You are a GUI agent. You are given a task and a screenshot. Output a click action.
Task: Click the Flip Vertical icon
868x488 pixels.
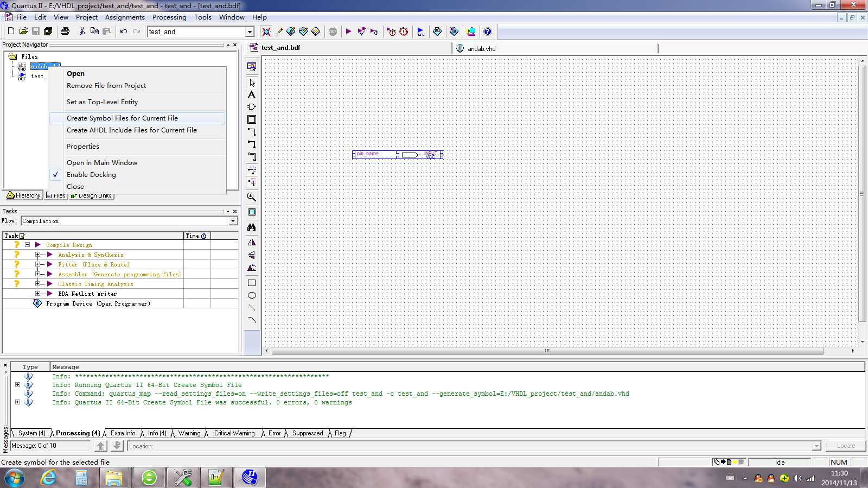pos(252,255)
